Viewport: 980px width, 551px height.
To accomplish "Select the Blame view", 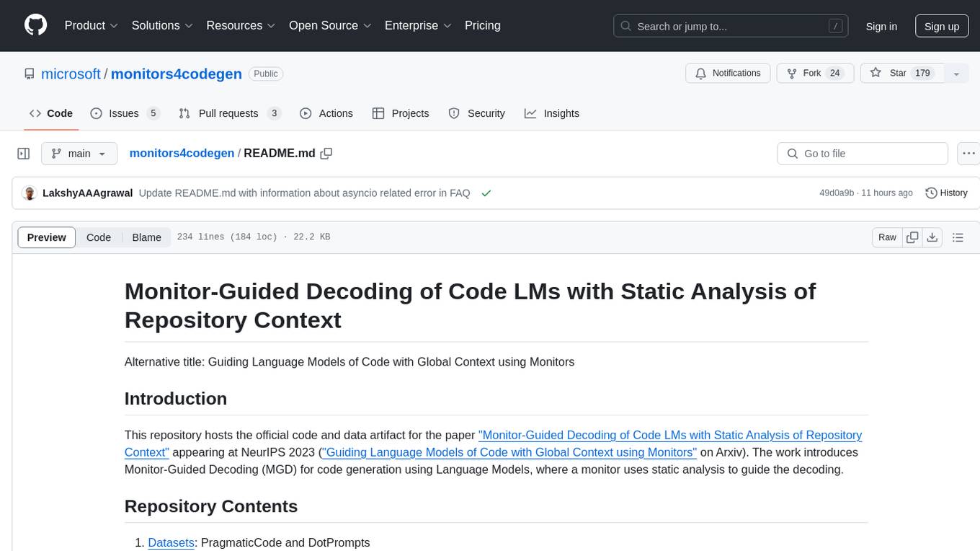I will point(146,237).
